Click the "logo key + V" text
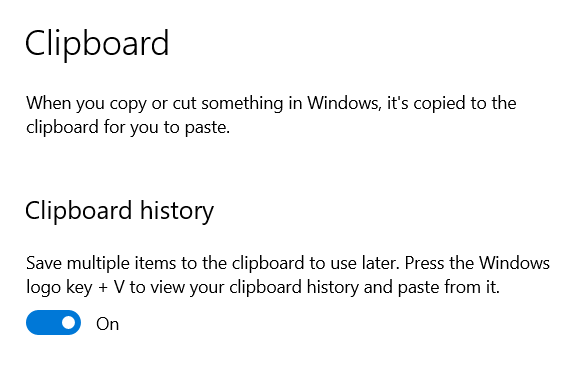 pos(75,287)
